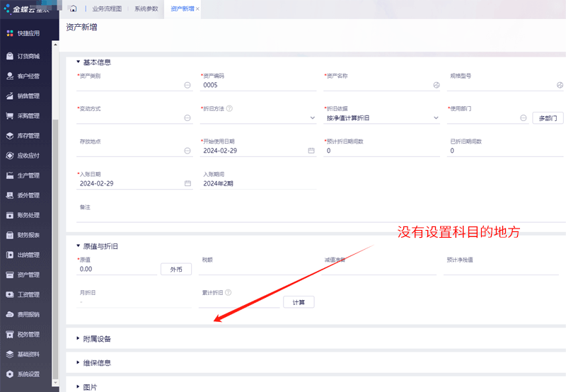
Task: Click the icon in the 规格型号 field
Action: (x=560, y=85)
